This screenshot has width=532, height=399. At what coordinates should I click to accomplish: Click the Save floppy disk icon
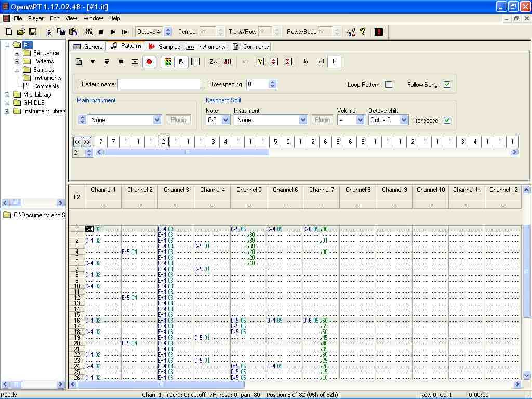tap(32, 32)
